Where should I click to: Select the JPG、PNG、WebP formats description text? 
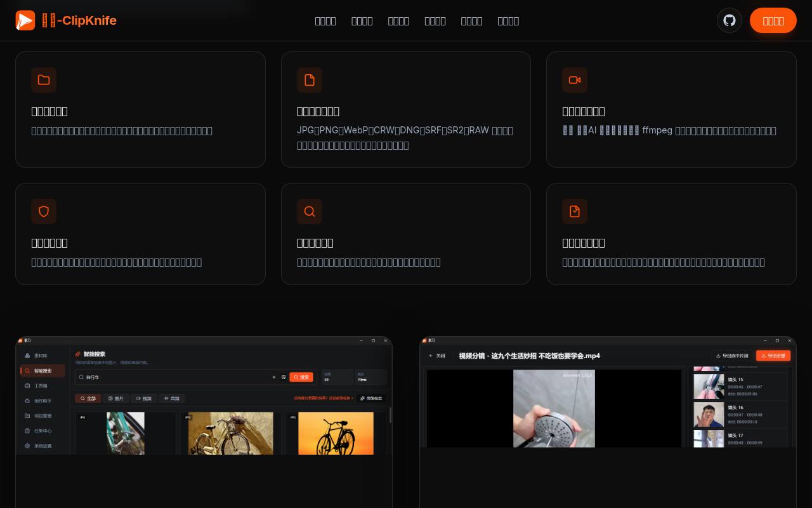[405, 138]
